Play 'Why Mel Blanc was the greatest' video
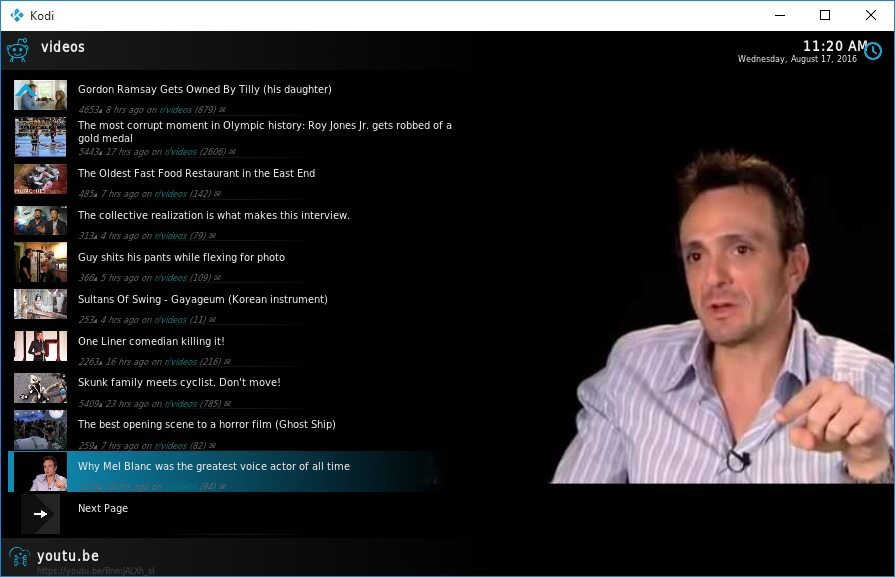895x577 pixels. point(214,466)
